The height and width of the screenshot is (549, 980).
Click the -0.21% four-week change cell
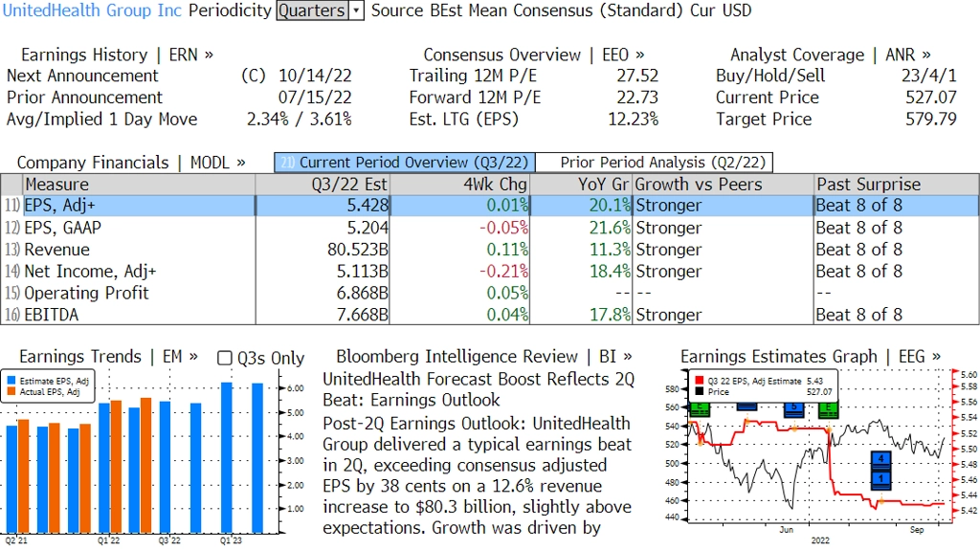click(x=503, y=271)
